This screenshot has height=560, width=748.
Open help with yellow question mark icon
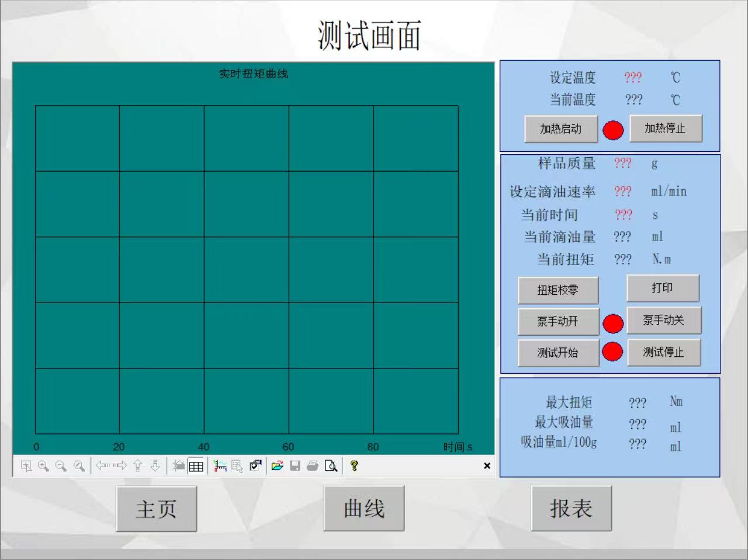pyautogui.click(x=354, y=466)
